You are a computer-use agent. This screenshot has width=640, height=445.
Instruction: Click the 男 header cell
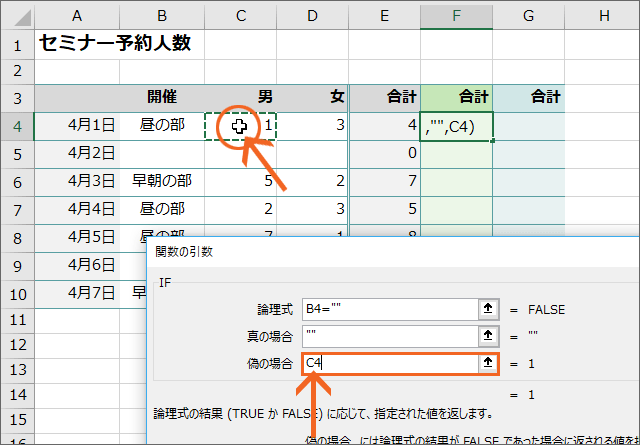pyautogui.click(x=241, y=98)
